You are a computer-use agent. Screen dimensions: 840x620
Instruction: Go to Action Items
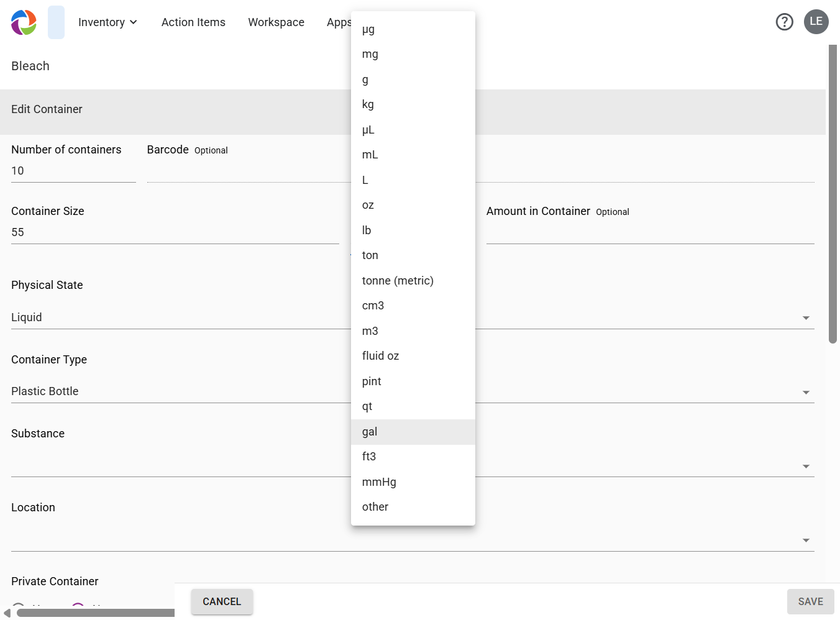click(x=193, y=22)
